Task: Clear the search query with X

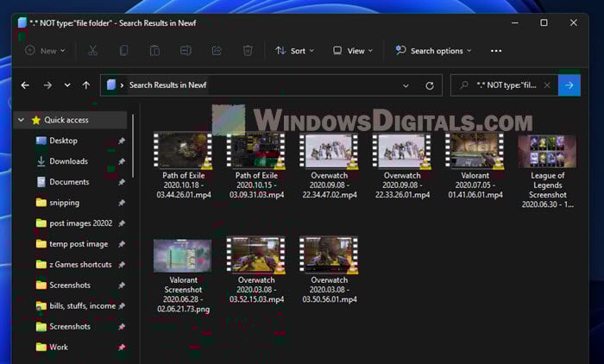Action: [547, 85]
